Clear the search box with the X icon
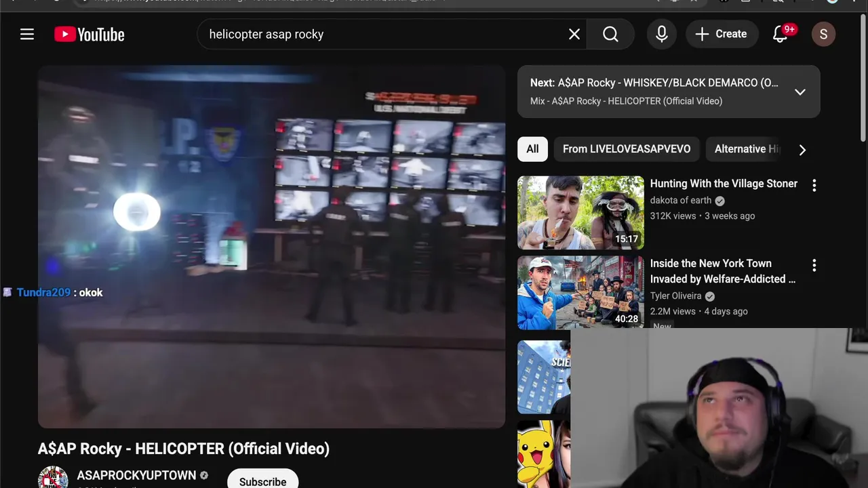Image resolution: width=868 pixels, height=488 pixels. pyautogui.click(x=574, y=34)
